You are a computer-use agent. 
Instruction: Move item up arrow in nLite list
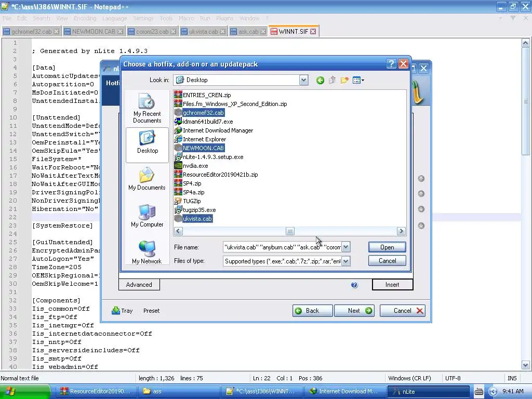pos(421,194)
